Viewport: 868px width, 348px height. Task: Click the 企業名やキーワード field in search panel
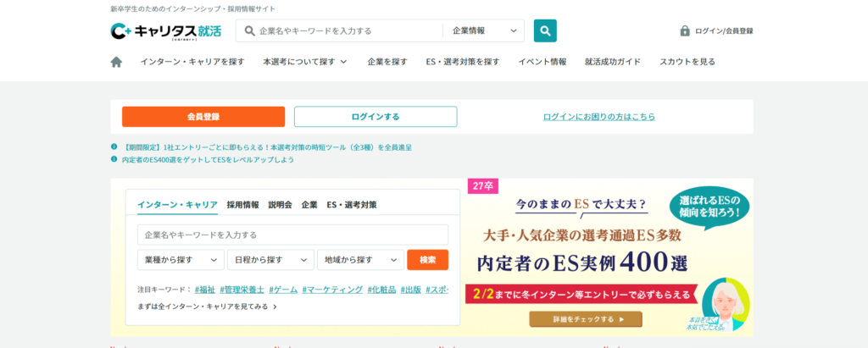(x=292, y=235)
